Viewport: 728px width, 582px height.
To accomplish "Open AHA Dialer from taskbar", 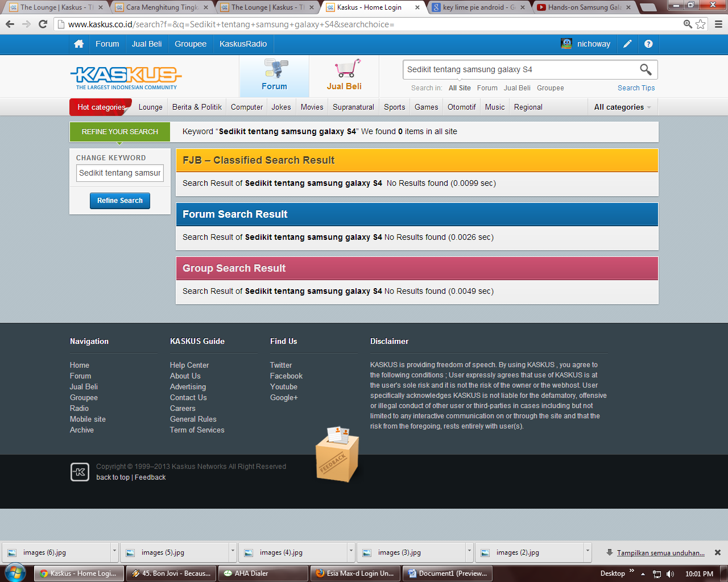I will (263, 573).
